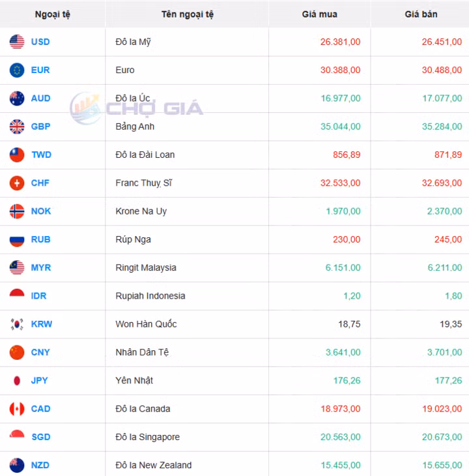Click the Australian flag icon
Screen dimensions: 469x476
point(17,98)
